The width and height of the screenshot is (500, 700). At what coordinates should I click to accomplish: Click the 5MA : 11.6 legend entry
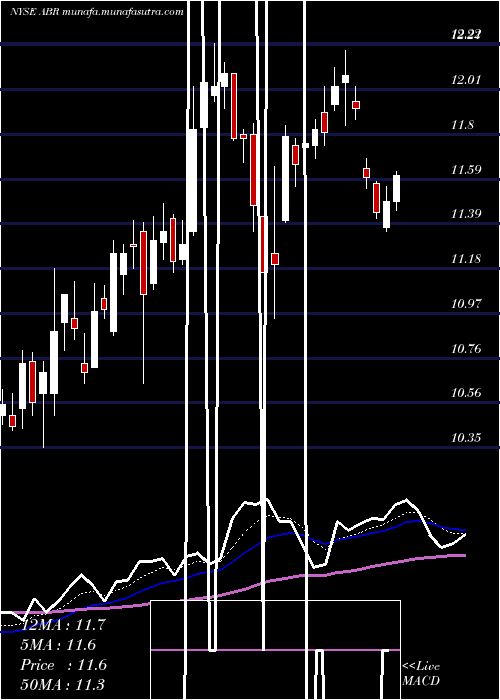click(x=58, y=645)
